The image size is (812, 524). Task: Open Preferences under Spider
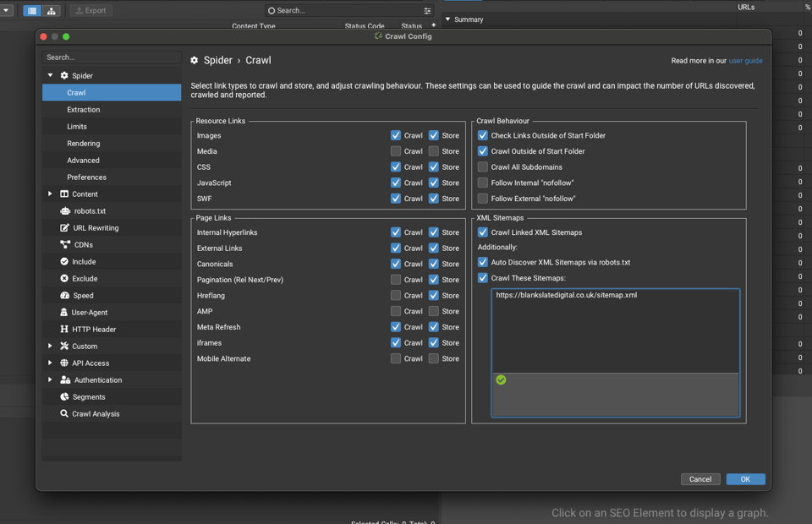tap(112, 177)
